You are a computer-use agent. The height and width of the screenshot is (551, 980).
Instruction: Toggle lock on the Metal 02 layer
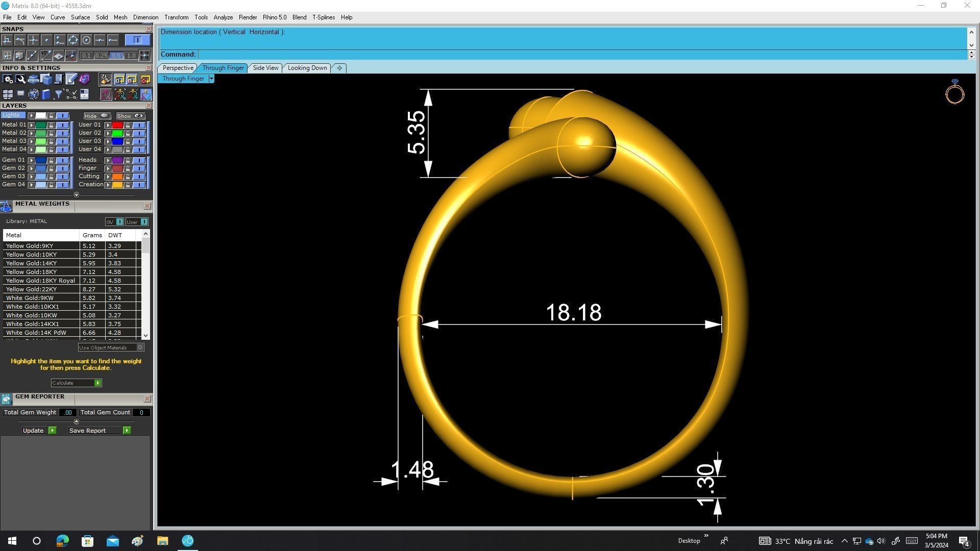click(51, 133)
